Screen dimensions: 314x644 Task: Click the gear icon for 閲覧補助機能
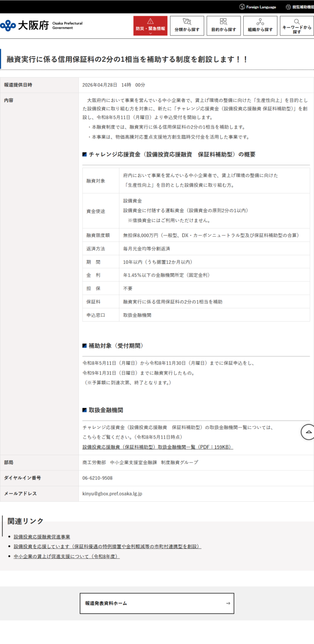288,7
